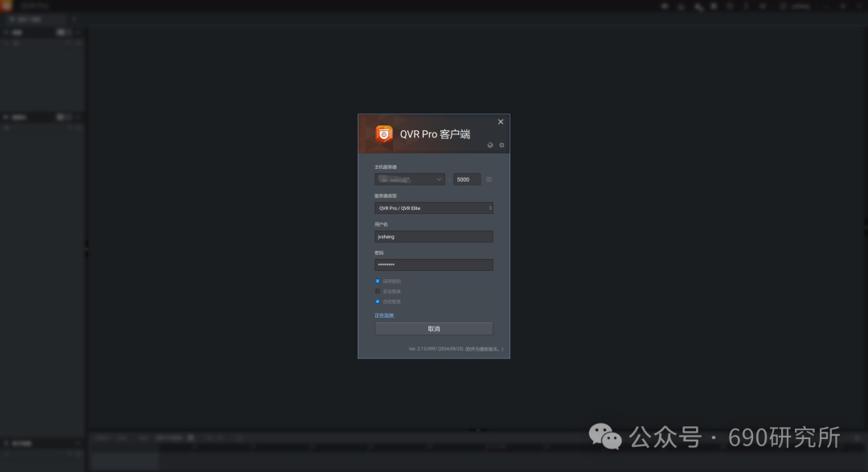Open the host server address dropdown
The height and width of the screenshot is (472, 868).
coord(410,179)
